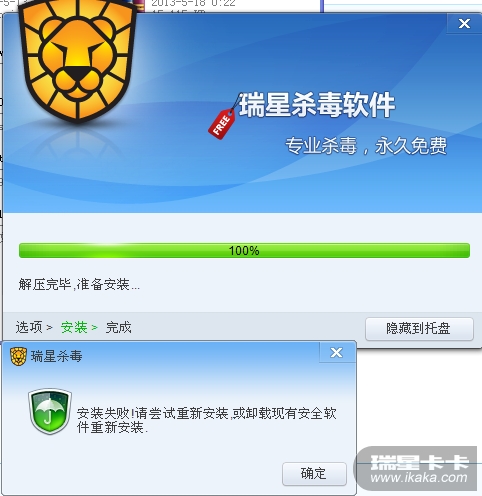Click the green 100% progress bar
Screen dimensions: 482x496
[244, 250]
